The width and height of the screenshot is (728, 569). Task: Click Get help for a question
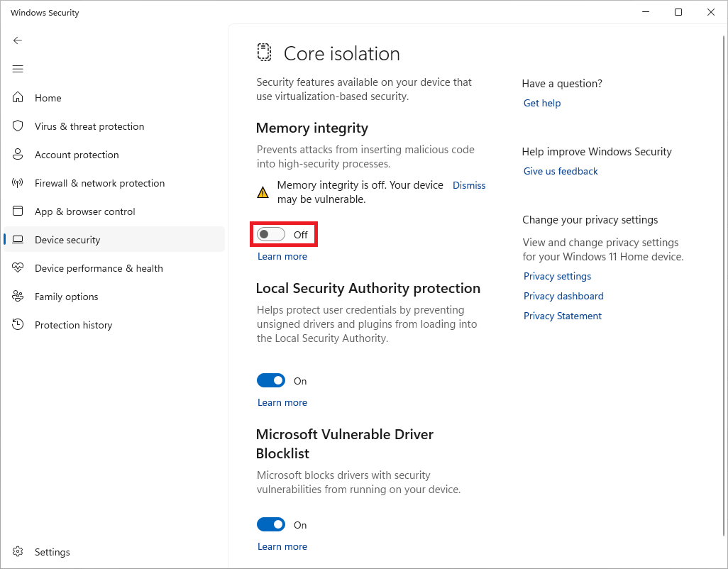(x=541, y=103)
